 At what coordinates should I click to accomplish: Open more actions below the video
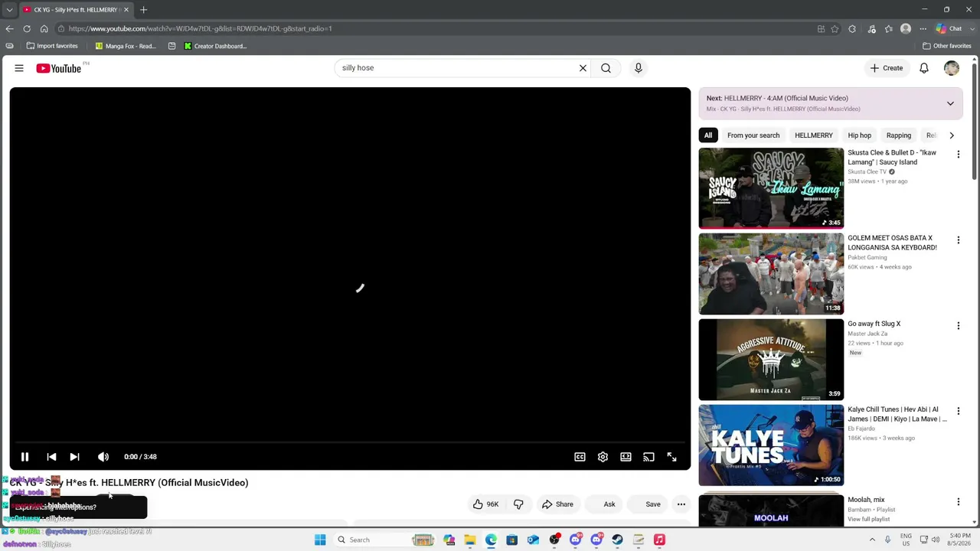tap(681, 504)
